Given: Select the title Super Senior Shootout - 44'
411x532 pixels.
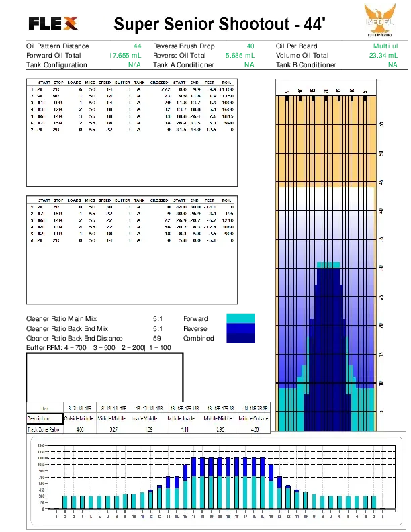Looking at the screenshot, I should [x=220, y=24].
